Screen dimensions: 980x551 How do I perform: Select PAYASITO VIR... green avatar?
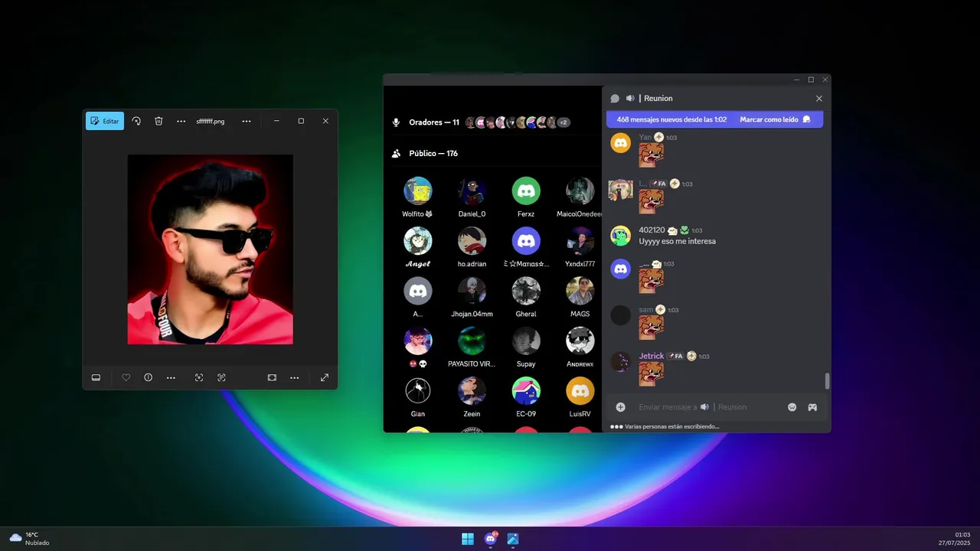pos(472,341)
